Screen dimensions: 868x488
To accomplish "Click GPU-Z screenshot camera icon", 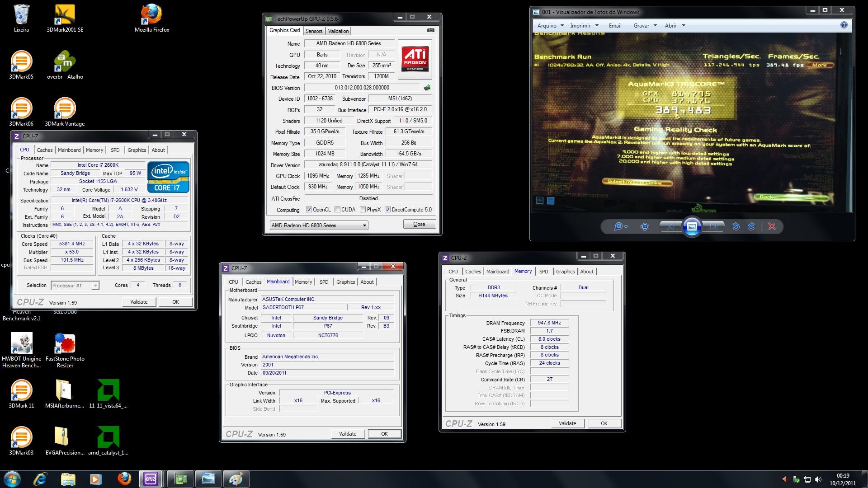I will (x=431, y=30).
